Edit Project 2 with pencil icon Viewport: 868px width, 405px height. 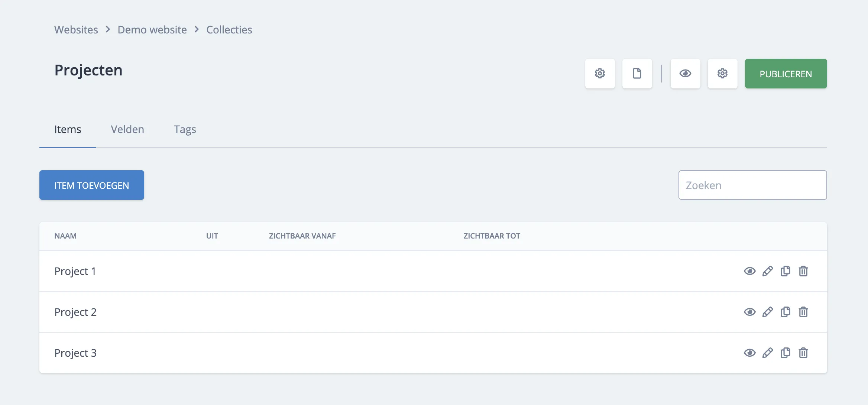tap(767, 312)
